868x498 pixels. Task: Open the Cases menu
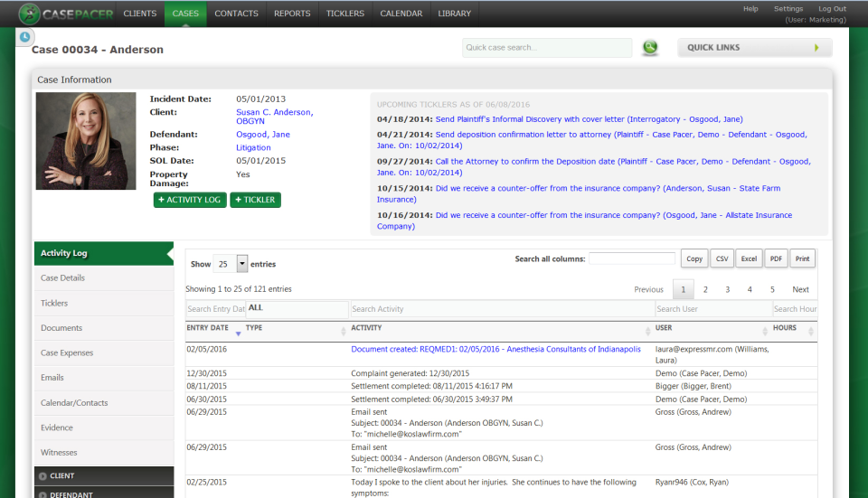pyautogui.click(x=185, y=14)
